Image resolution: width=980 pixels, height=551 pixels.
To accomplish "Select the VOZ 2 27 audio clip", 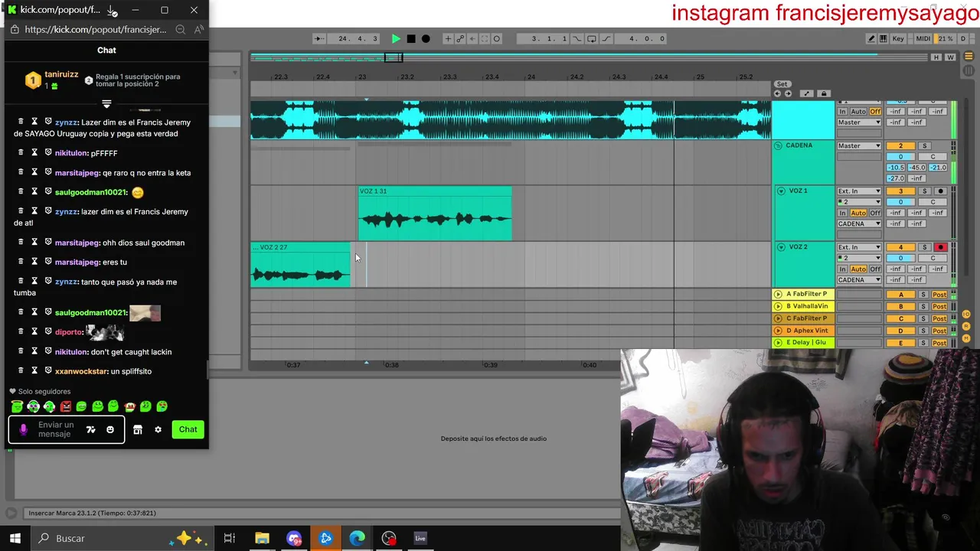I will pos(300,266).
